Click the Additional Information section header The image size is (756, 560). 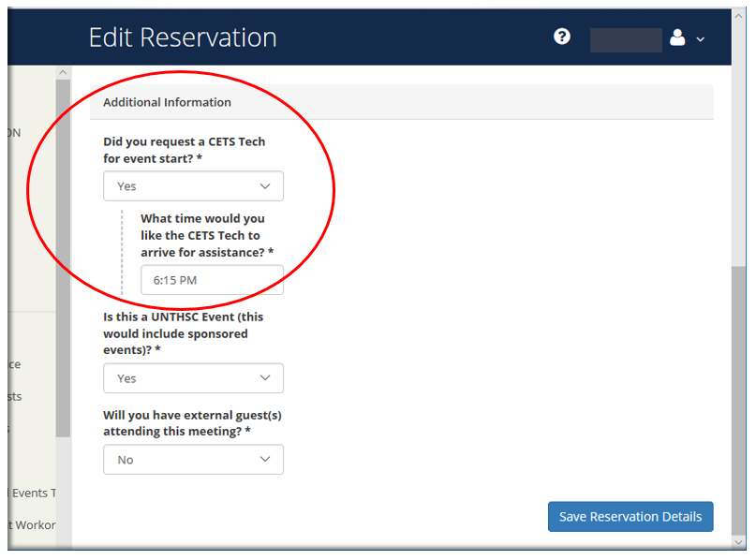[167, 102]
